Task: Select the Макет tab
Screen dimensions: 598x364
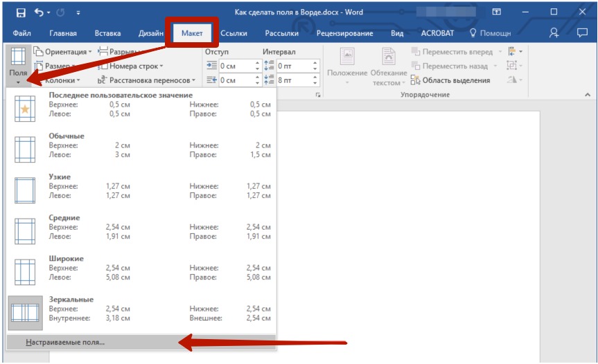Action: [192, 33]
